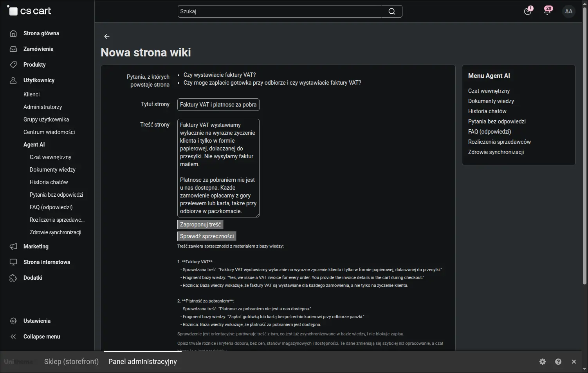Open Czat wewnętrzny in Menu Agent AI
Image resolution: width=588 pixels, height=373 pixels.
click(x=489, y=91)
